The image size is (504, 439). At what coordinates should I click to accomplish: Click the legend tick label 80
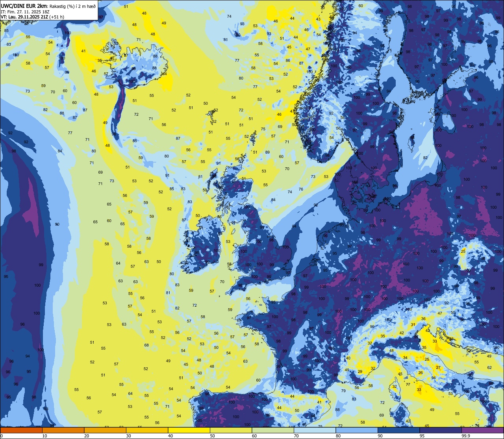338,436
